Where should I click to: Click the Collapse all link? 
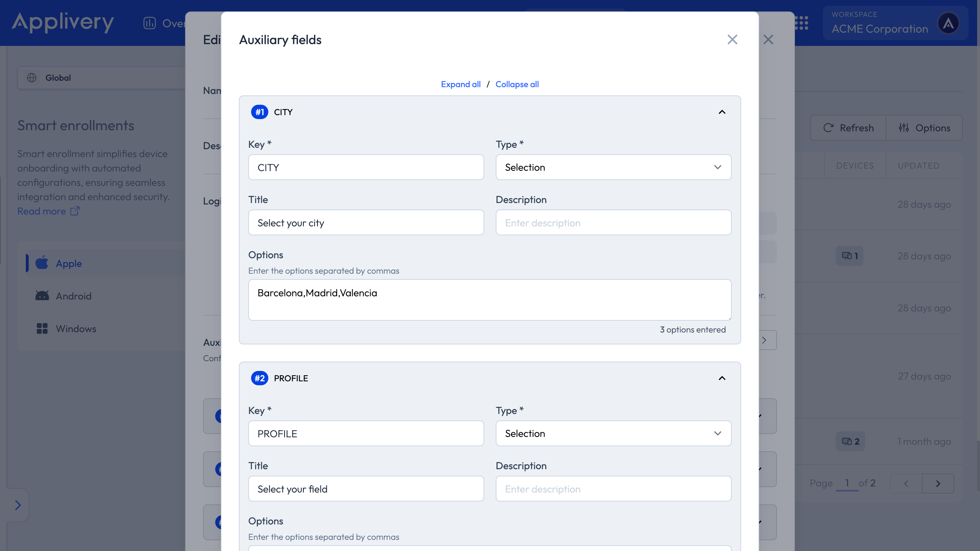pos(517,84)
